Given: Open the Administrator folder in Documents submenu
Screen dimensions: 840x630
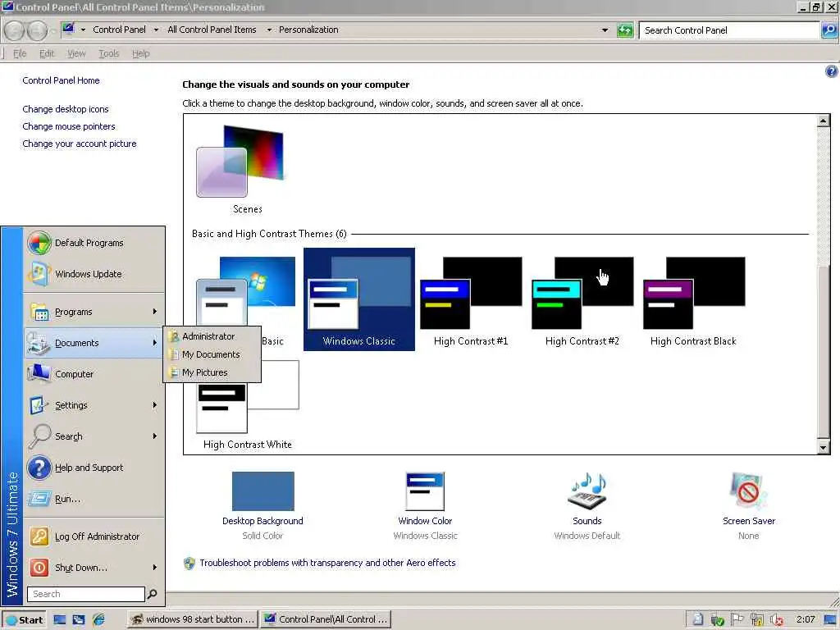Looking at the screenshot, I should coord(212,336).
